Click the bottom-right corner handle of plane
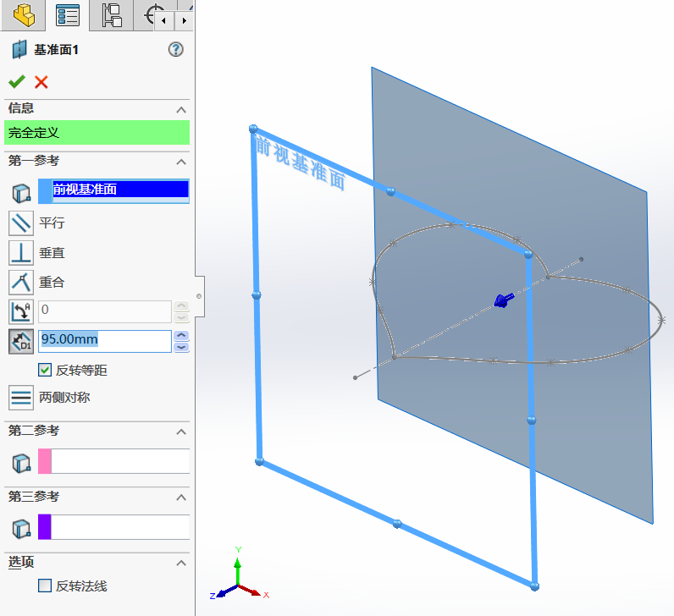The width and height of the screenshot is (674, 616). coord(535,586)
